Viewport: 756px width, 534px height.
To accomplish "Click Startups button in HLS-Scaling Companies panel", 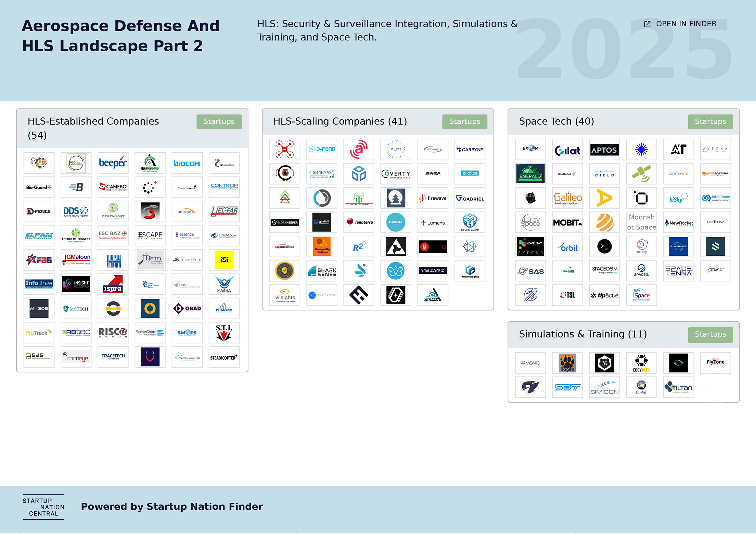I will point(464,122).
